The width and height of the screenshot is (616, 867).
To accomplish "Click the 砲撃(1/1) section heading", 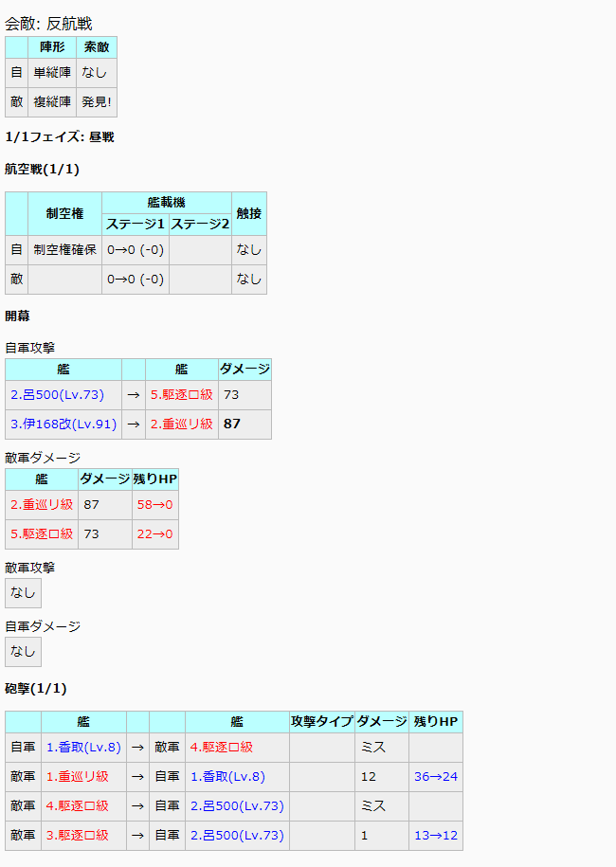I will click(x=36, y=688).
